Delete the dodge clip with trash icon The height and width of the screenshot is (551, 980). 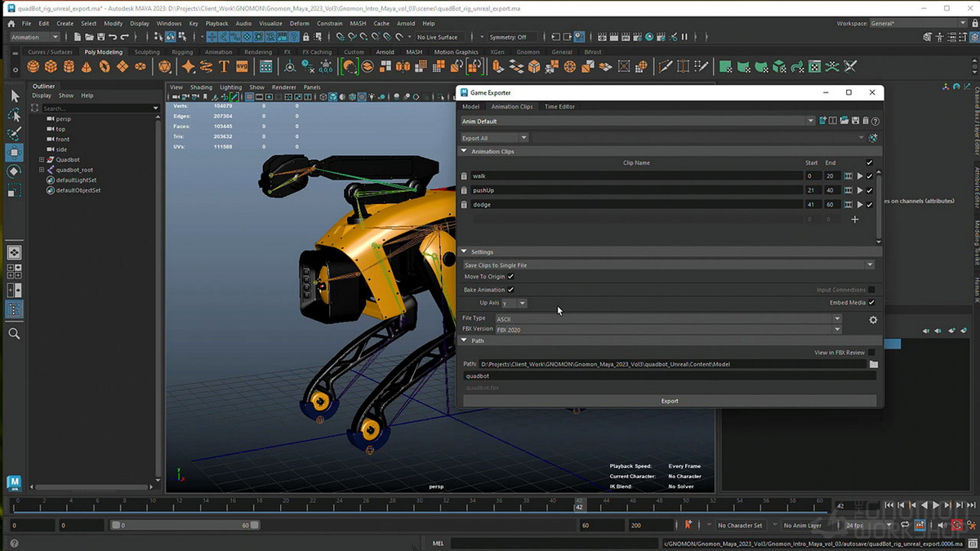tap(465, 204)
